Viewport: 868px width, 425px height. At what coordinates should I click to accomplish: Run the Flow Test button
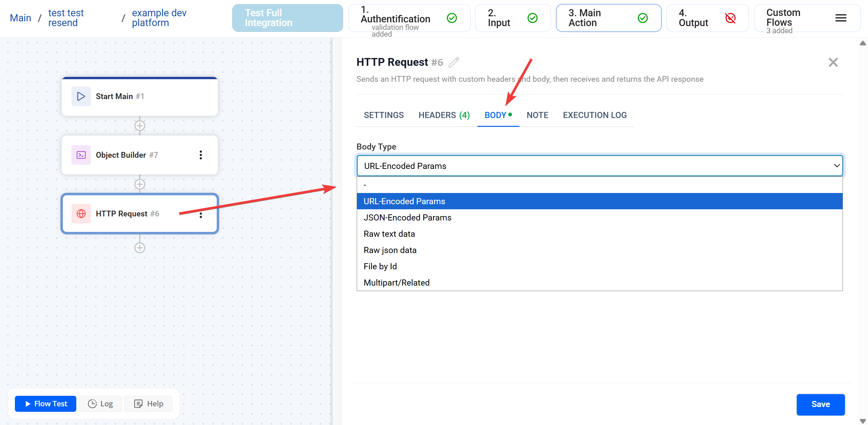tap(46, 404)
